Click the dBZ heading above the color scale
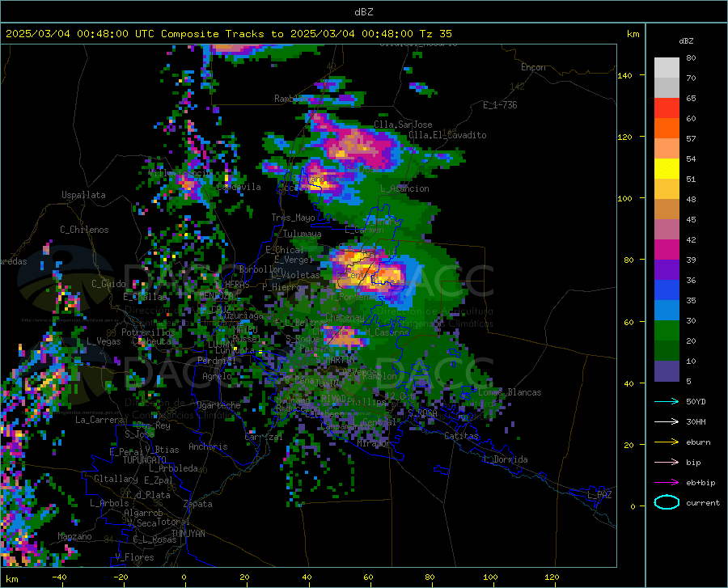Screen dimensions: 728x588 point(686,40)
